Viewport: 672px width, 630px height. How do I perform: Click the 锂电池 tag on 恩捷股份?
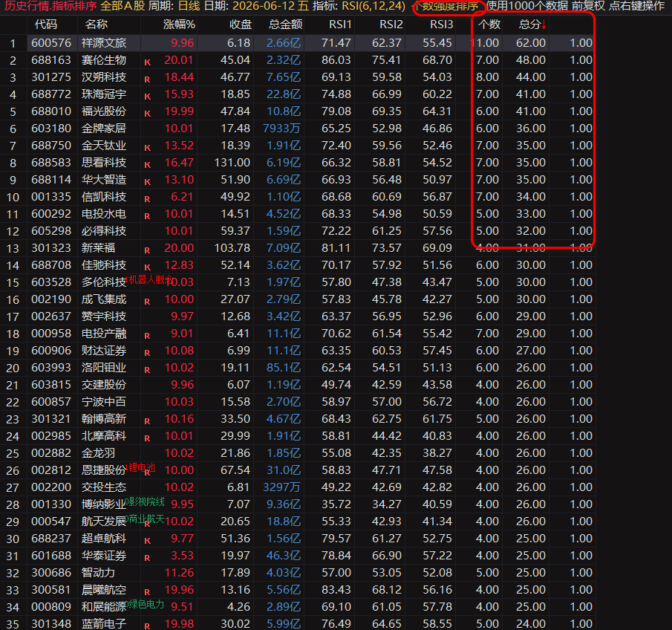[141, 467]
